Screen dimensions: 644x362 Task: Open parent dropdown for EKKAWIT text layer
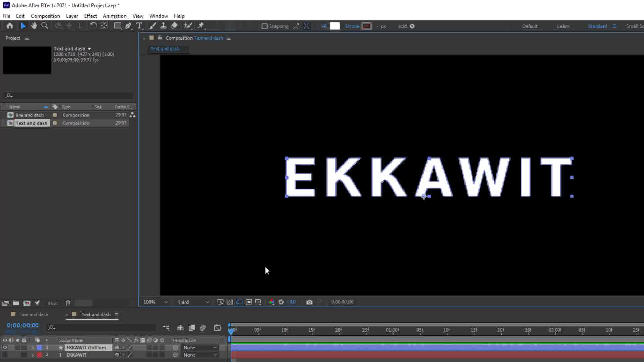click(x=200, y=355)
